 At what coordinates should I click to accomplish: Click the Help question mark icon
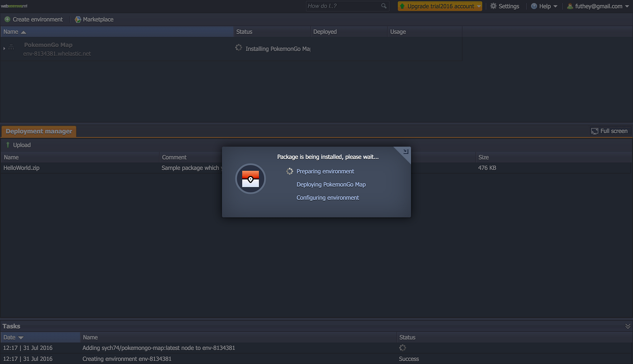[534, 6]
